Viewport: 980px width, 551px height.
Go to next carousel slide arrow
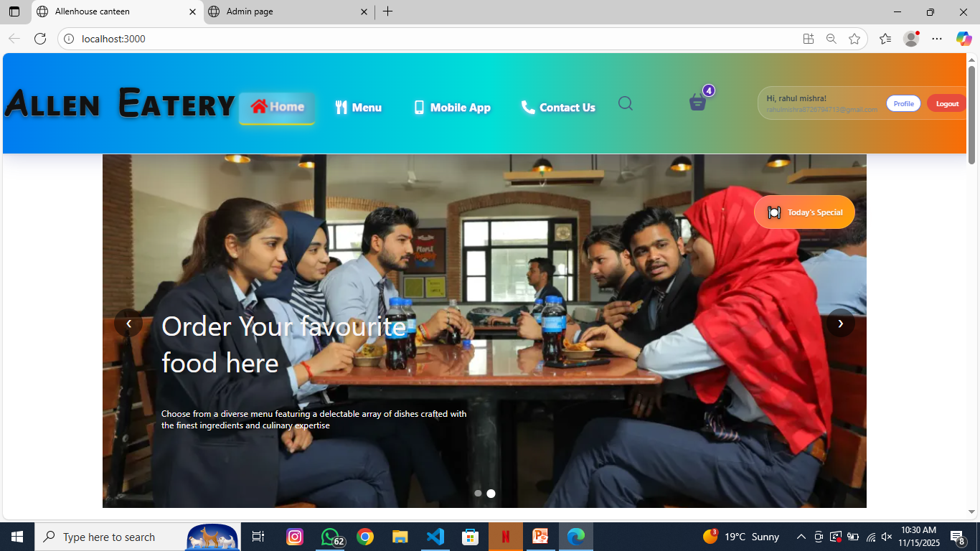click(840, 324)
